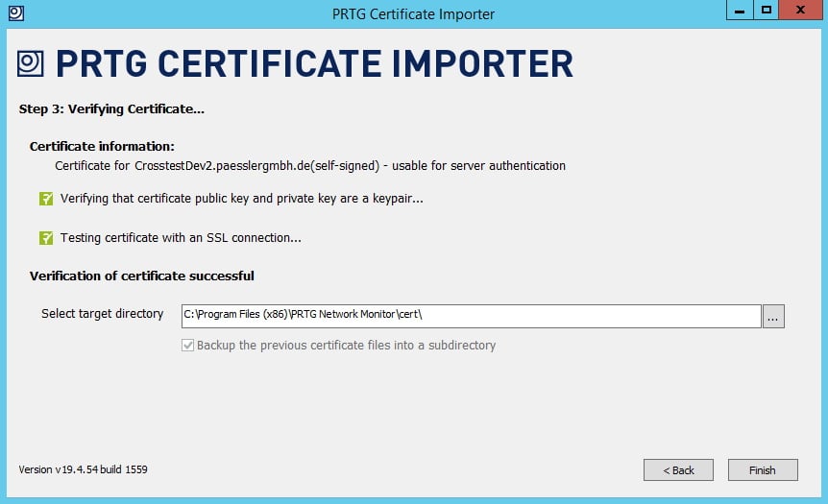Click the 'Certificate information:' label
The width and height of the screenshot is (828, 504).
(x=102, y=146)
